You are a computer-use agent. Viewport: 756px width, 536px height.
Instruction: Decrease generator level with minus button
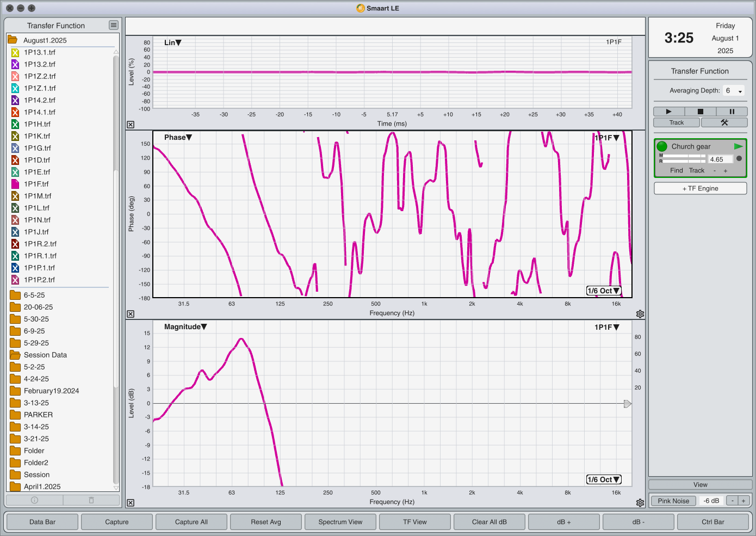pyautogui.click(x=733, y=501)
